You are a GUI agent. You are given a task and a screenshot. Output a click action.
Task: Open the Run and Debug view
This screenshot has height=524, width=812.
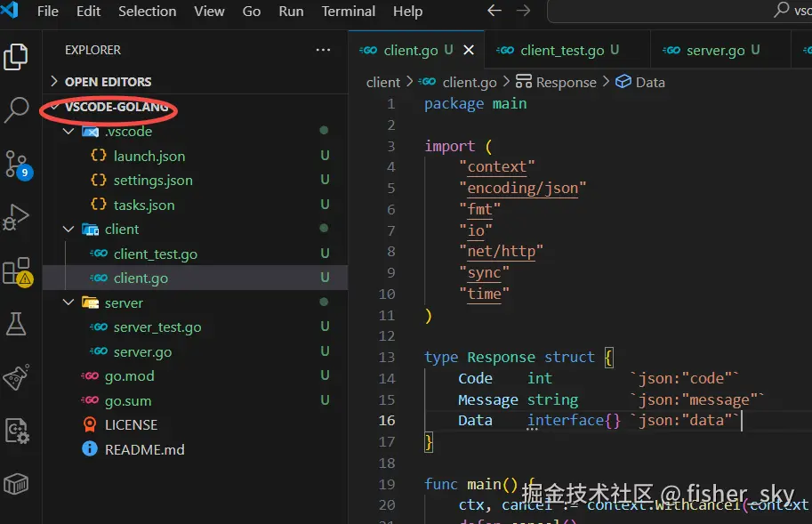[x=16, y=217]
